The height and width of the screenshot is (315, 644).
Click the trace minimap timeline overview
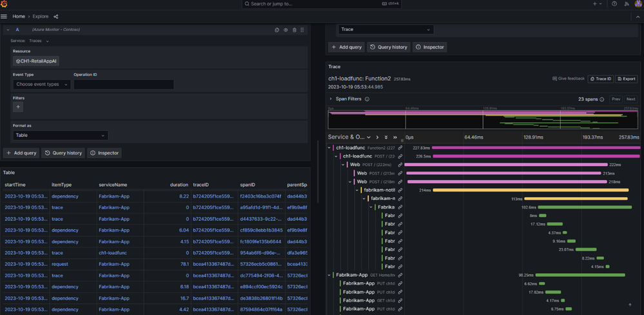[483, 119]
